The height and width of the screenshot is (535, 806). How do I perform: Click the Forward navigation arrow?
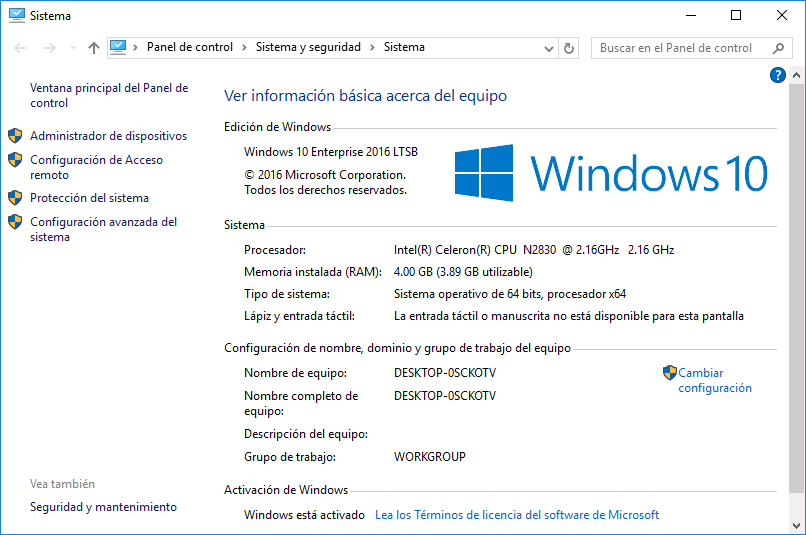(x=49, y=48)
